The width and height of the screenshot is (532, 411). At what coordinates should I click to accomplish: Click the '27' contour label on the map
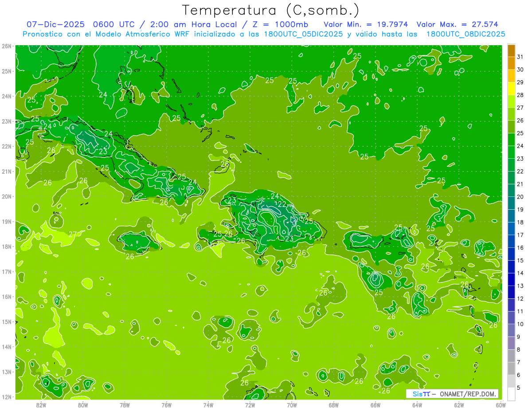[x=73, y=234]
